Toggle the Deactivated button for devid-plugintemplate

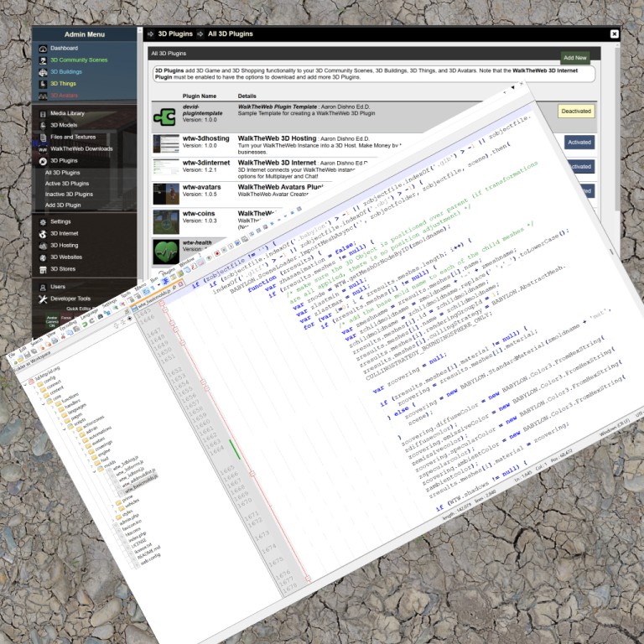[576, 112]
